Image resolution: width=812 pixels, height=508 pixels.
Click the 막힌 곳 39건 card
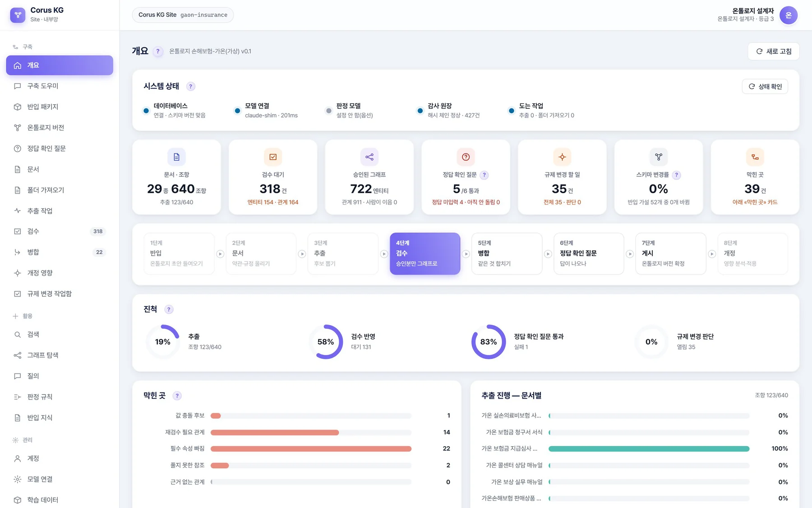[x=755, y=177]
